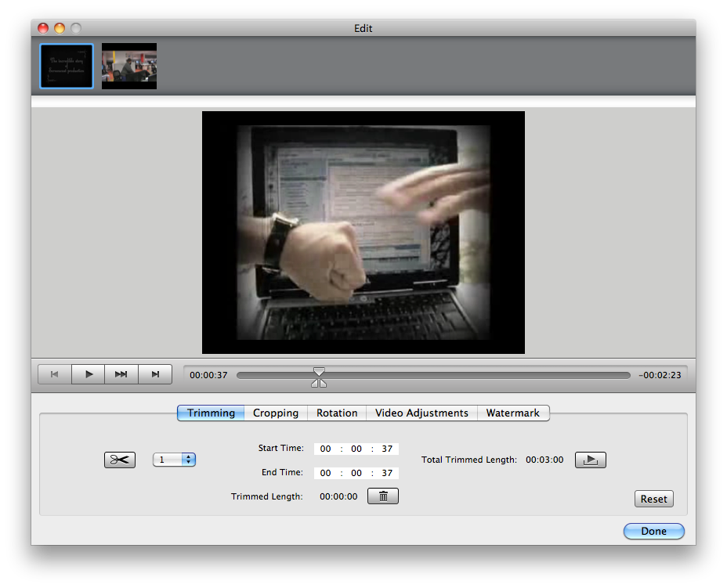Click the Start Time seconds field
This screenshot has width=727, height=588.
click(387, 449)
